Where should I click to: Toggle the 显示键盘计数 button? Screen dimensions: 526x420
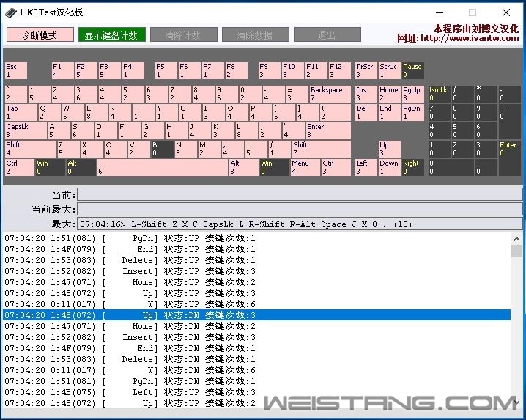(114, 35)
